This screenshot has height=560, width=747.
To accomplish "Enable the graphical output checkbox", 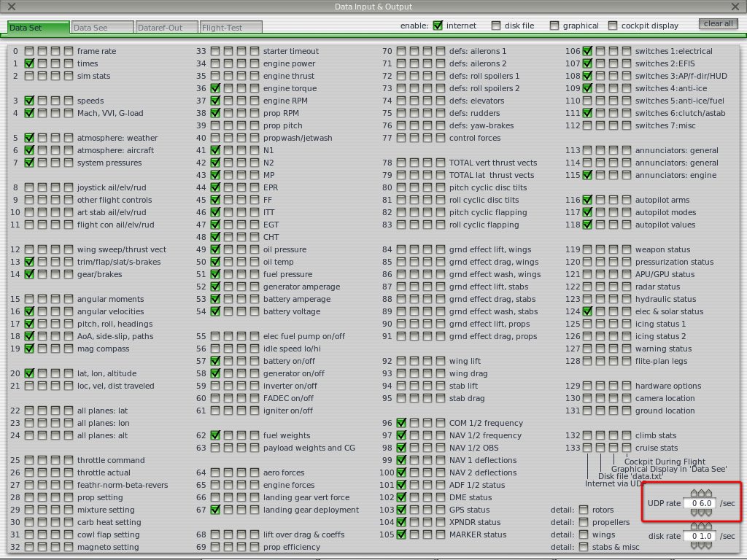I will pos(554,26).
